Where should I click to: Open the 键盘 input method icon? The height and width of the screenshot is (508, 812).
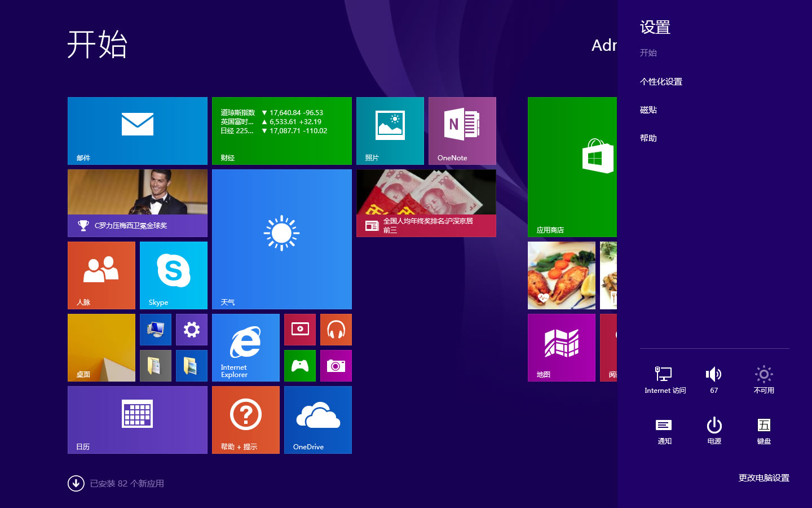[x=764, y=431]
